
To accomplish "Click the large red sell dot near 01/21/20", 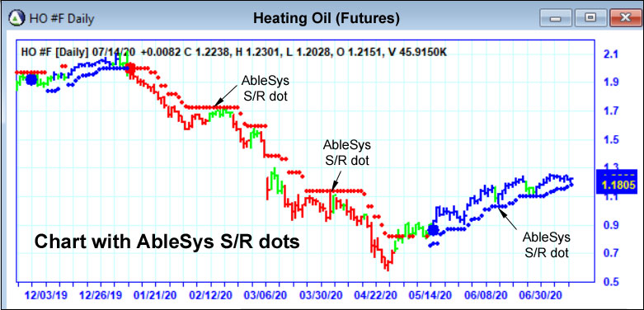I will [x=130, y=68].
